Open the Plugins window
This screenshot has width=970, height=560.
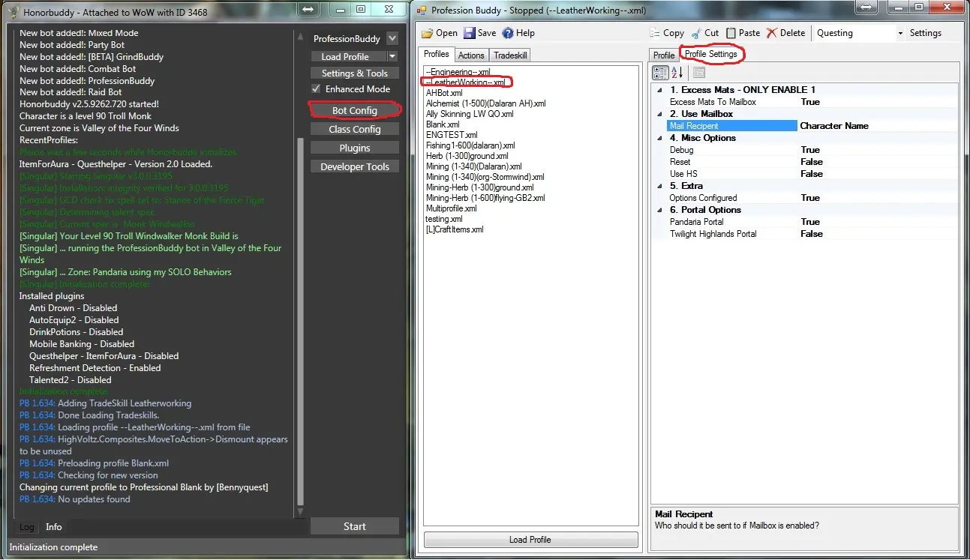355,148
